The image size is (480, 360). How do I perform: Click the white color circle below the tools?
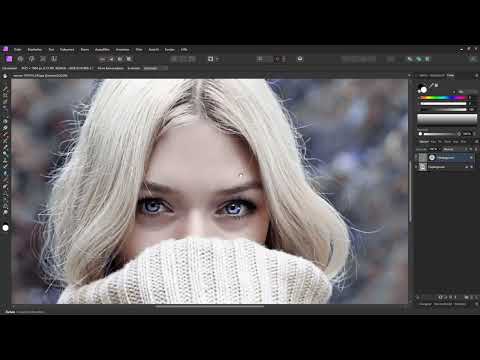pyautogui.click(x=6, y=228)
